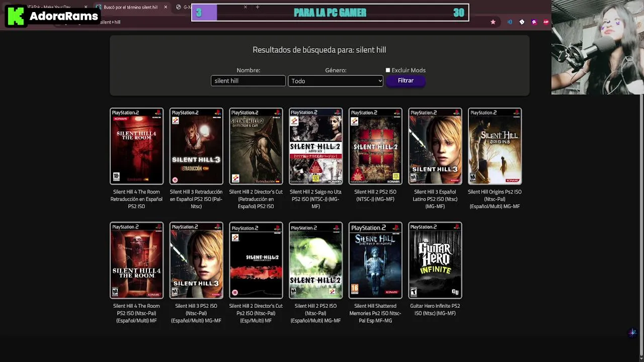Click the 'Resultados de búsqueda para: silent hill' heading
The image size is (644, 362).
319,50
